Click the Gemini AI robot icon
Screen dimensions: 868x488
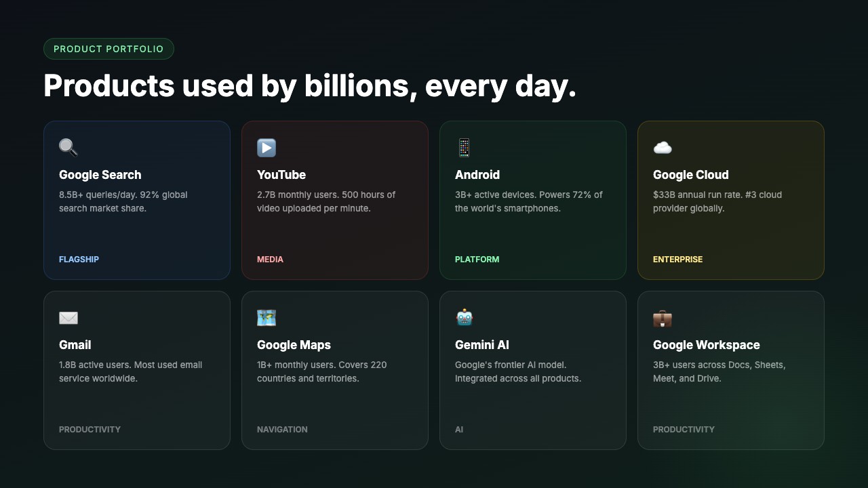[464, 318]
